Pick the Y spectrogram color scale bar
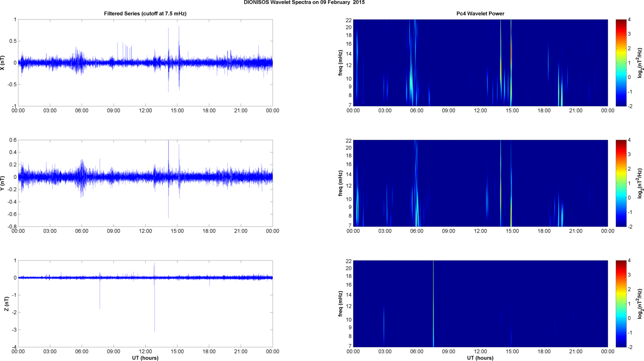Screen dimensions: 644x361 pos(621,183)
